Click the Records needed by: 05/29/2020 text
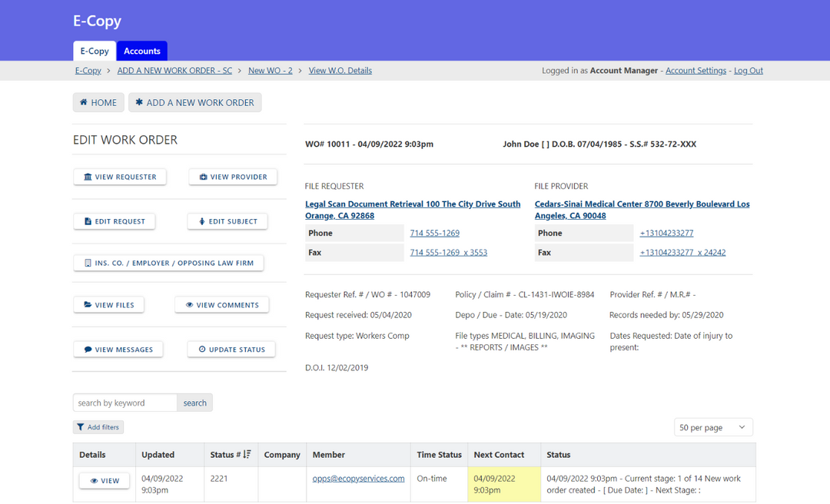 point(666,315)
